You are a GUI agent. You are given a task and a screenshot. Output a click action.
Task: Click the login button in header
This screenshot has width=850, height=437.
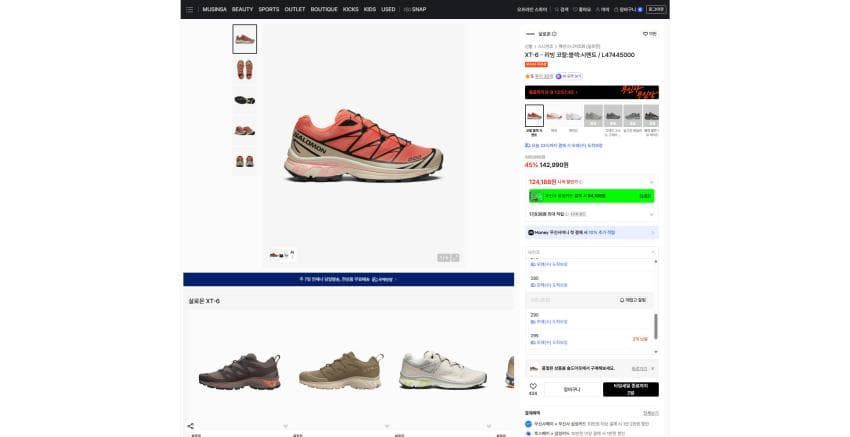[656, 9]
